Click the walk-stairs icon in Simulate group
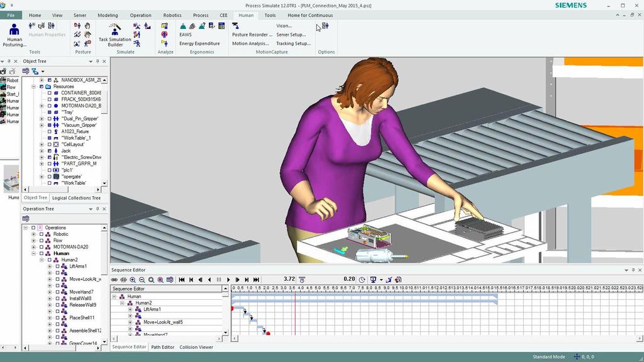Image resolution: width=644 pixels, height=362 pixels. (x=147, y=26)
